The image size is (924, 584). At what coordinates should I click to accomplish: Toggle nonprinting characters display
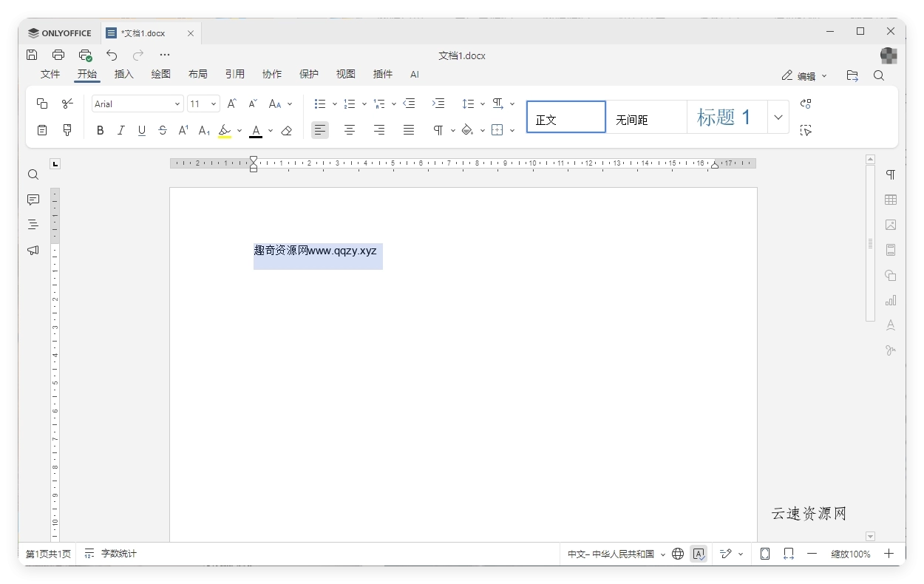pyautogui.click(x=438, y=130)
